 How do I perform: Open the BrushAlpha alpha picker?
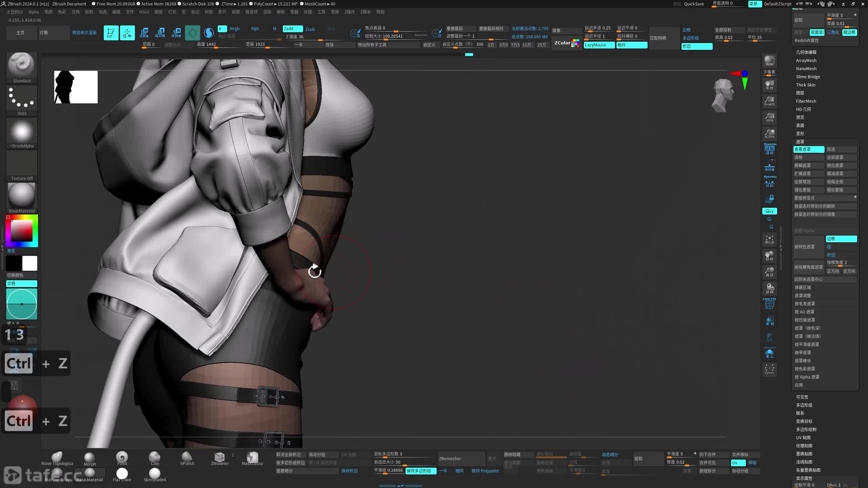[x=22, y=133]
